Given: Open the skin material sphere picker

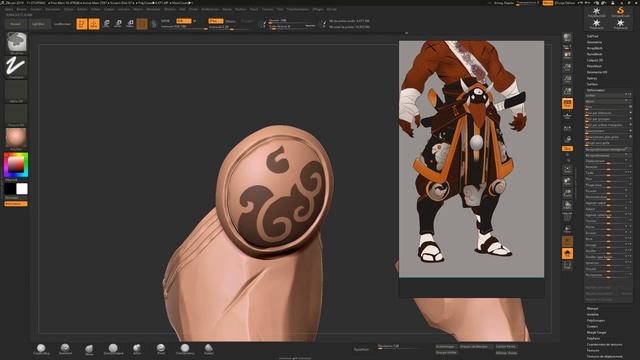Looking at the screenshot, I should (x=16, y=138).
